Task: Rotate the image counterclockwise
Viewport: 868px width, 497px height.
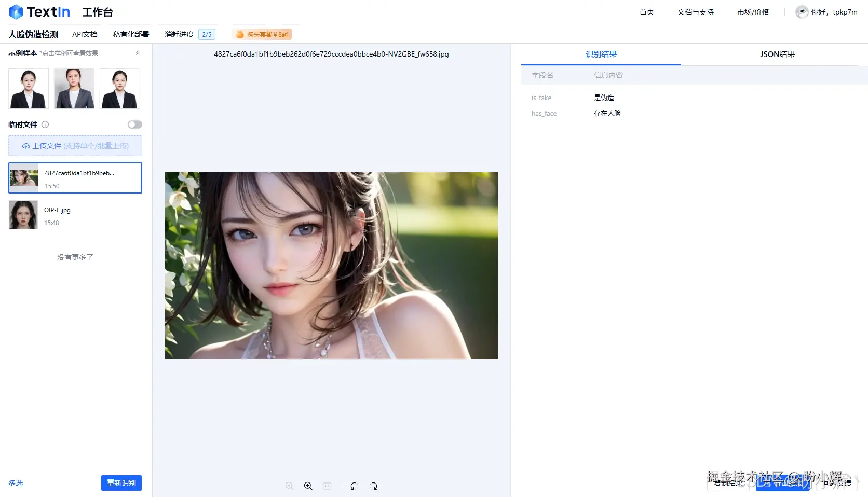Action: click(355, 486)
